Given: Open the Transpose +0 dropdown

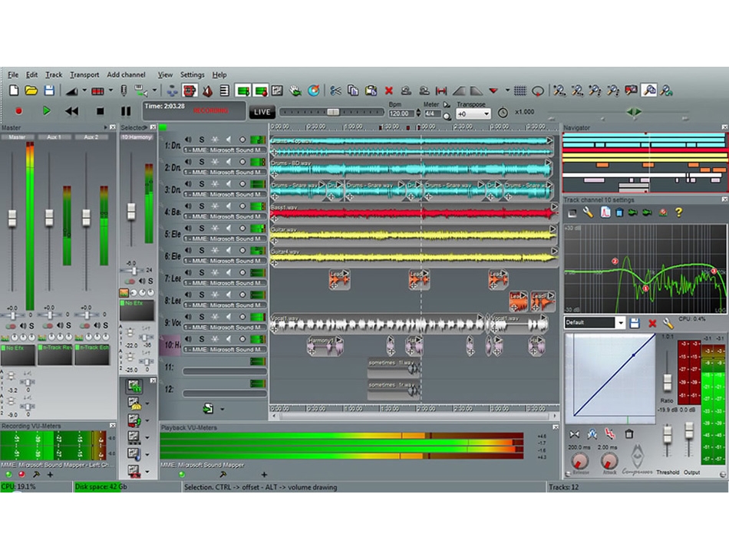Looking at the screenshot, I should [473, 114].
